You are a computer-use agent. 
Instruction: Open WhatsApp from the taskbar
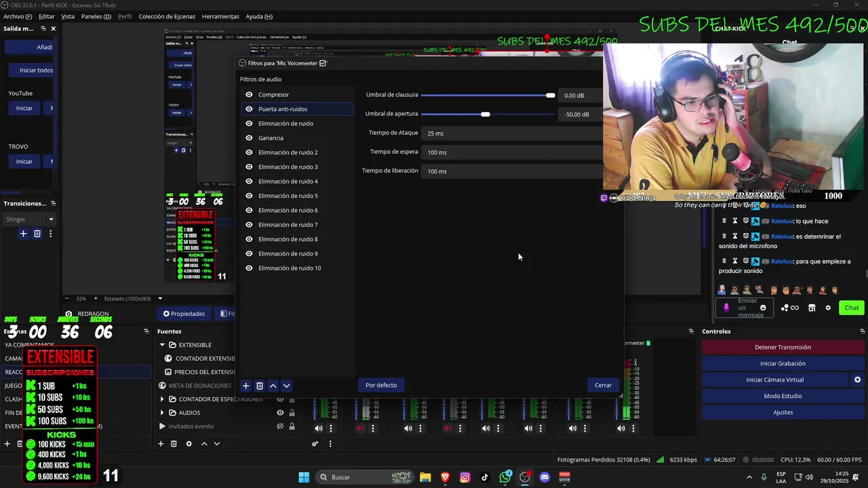click(x=505, y=477)
